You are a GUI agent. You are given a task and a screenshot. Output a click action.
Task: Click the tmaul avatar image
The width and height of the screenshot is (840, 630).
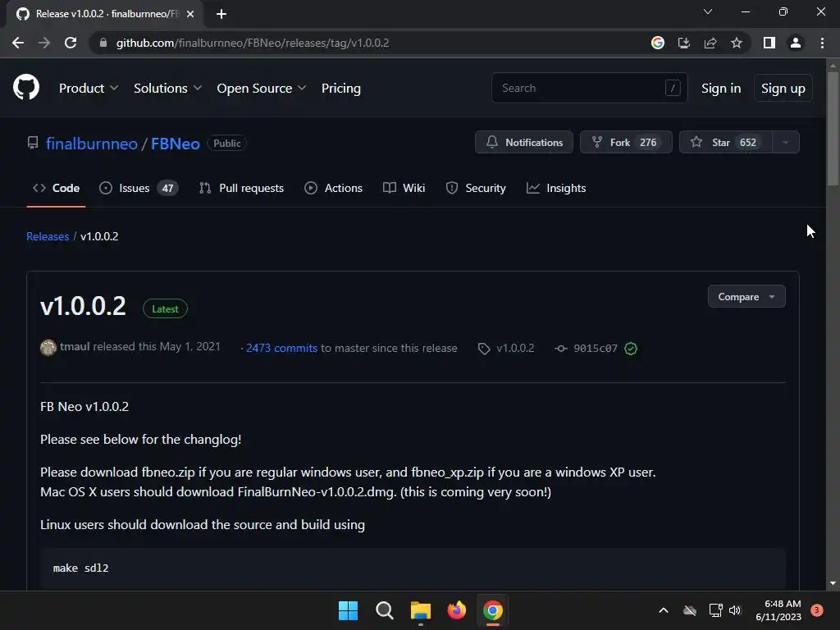tap(48, 348)
